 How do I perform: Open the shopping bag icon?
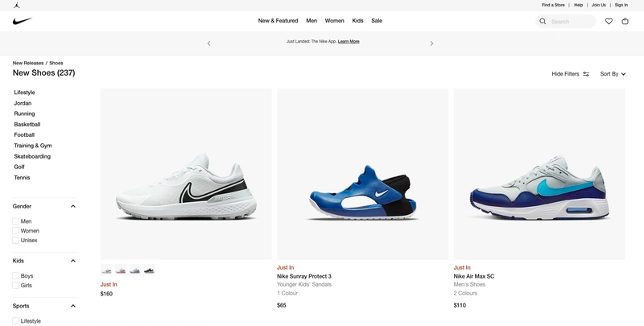pyautogui.click(x=625, y=21)
